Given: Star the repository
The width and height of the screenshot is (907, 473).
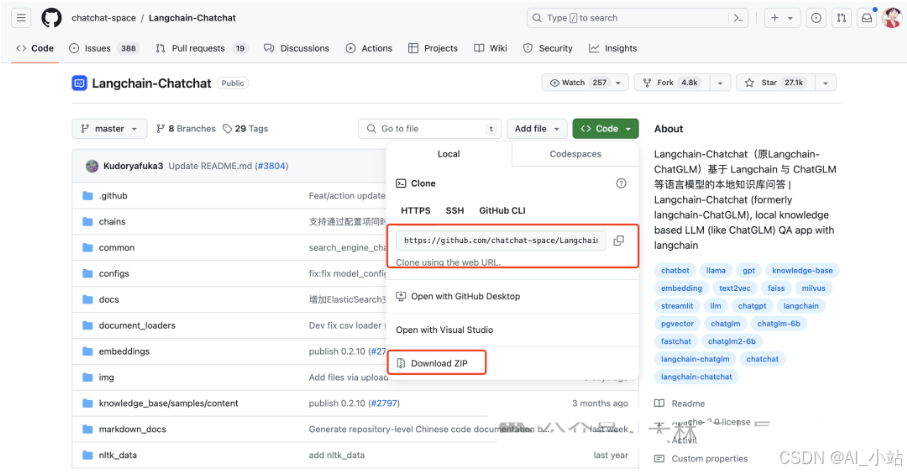Looking at the screenshot, I should (776, 83).
